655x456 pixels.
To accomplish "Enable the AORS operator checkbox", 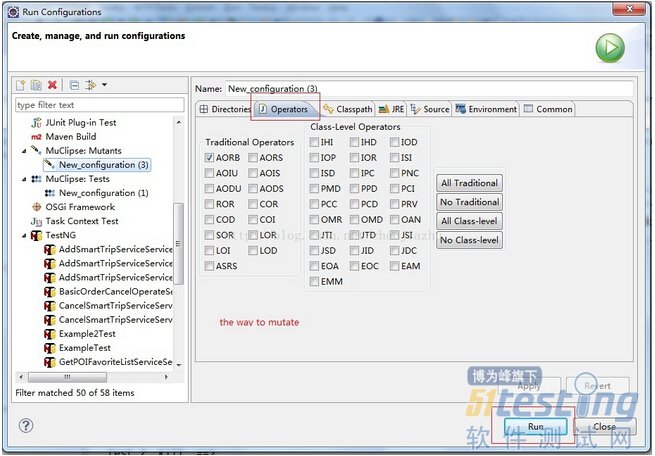I will 253,158.
